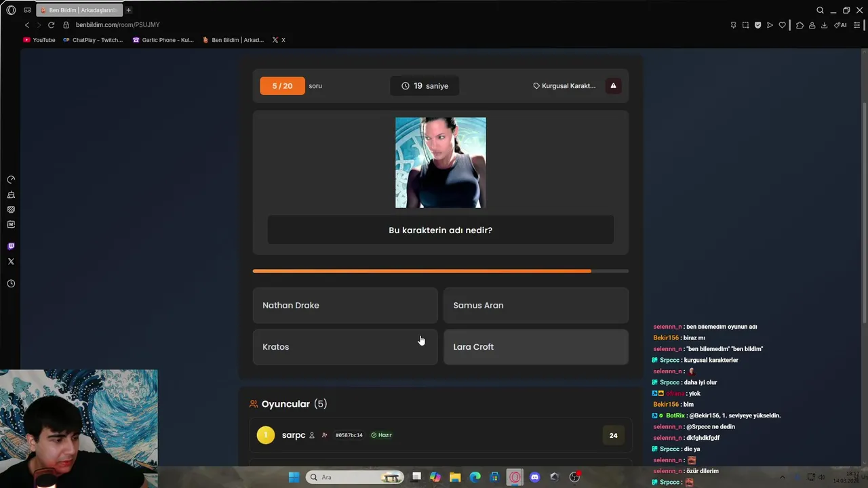This screenshot has width=868, height=488.
Task: Choose the Nathan Drake answer
Action: [345, 306]
